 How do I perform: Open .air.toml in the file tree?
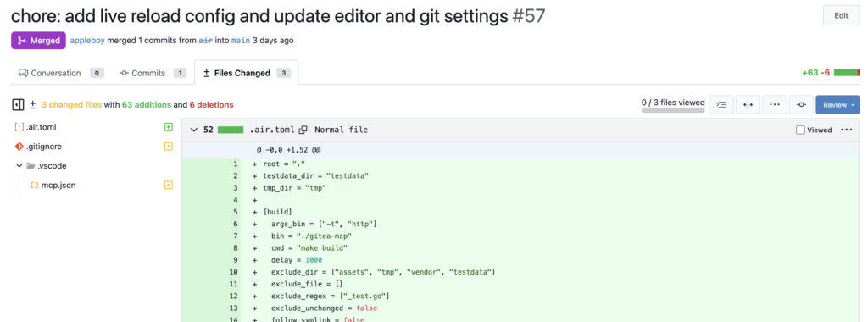pos(41,127)
